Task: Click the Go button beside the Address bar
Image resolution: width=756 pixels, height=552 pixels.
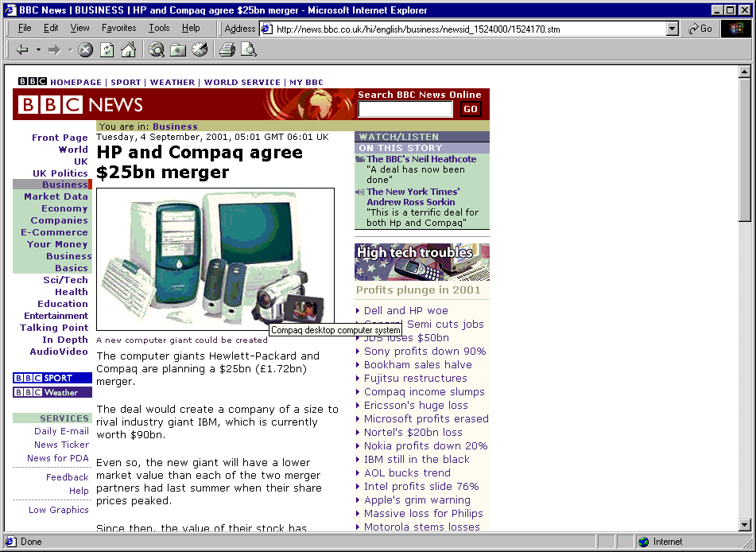Action: 700,29
